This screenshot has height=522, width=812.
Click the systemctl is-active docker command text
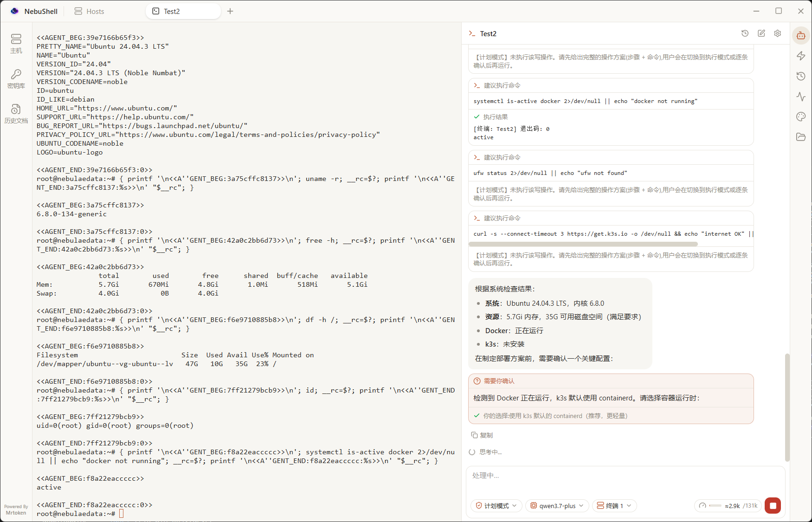(x=586, y=101)
